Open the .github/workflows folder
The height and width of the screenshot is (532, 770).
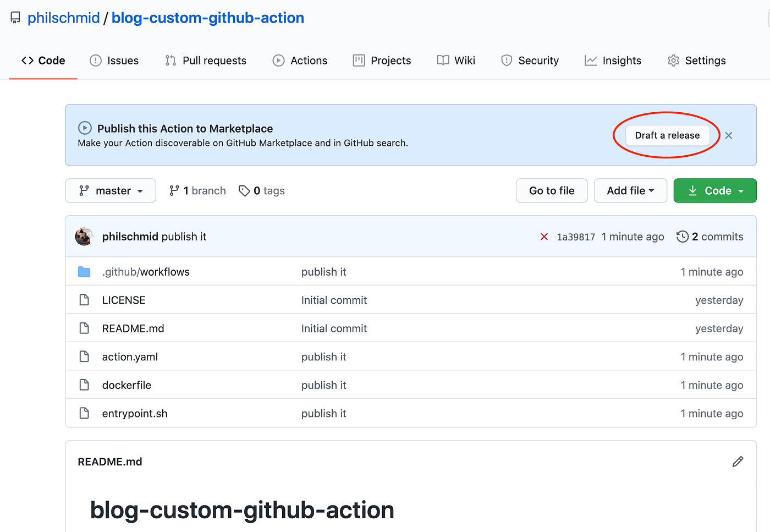pyautogui.click(x=146, y=272)
